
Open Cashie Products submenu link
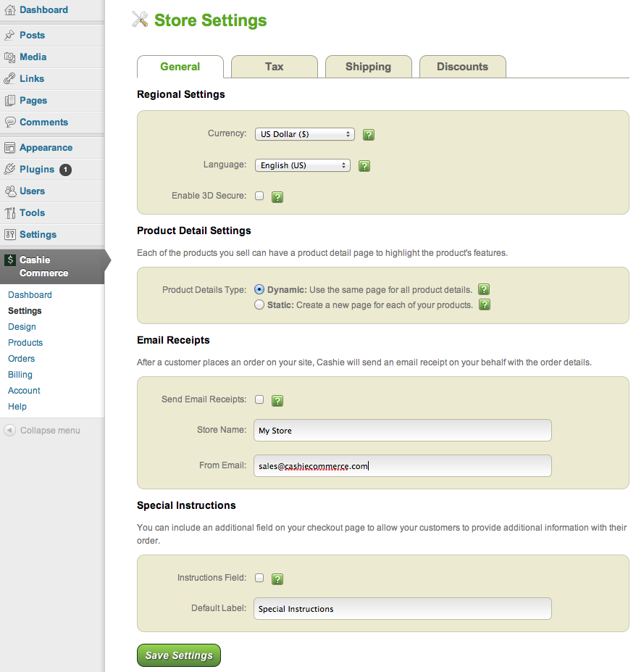[25, 342]
